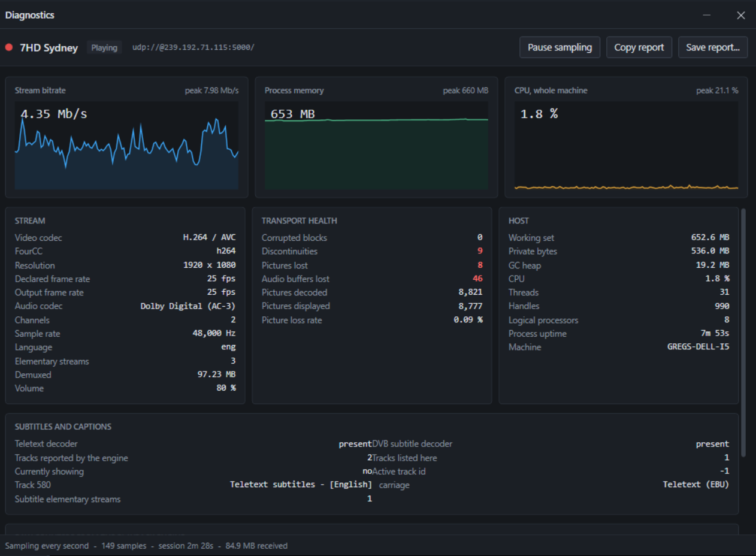Click the DVB subtitle decoder label
Viewport: 756px width, 556px height.
tap(412, 444)
